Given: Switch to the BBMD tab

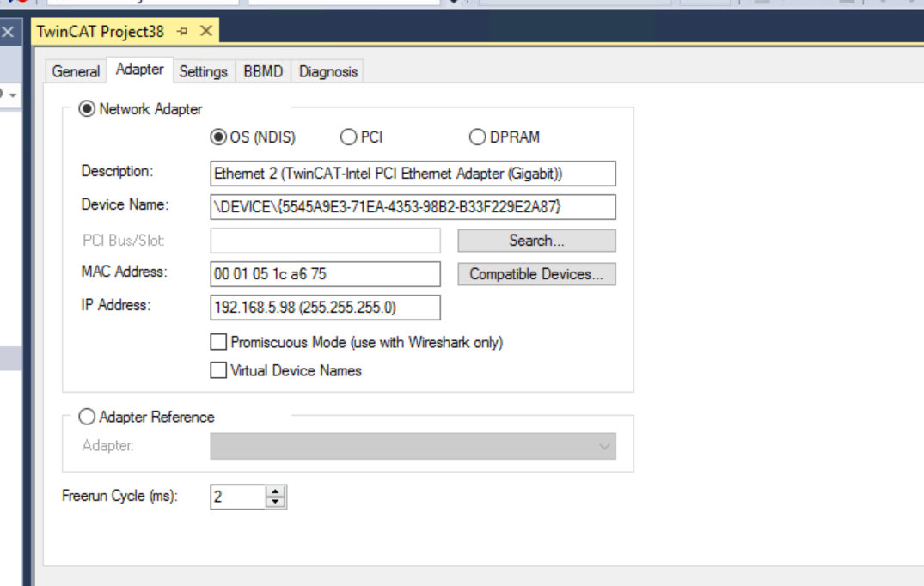Looking at the screenshot, I should [263, 72].
